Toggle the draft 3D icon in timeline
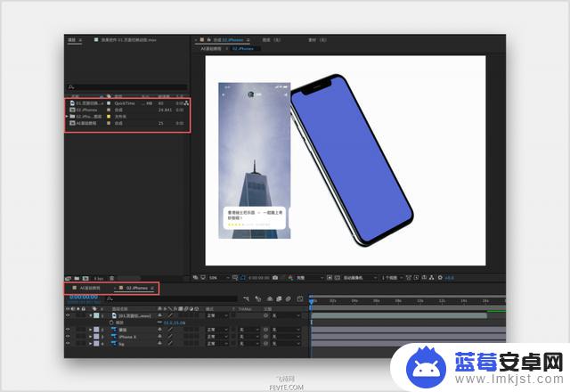Viewport: 570px width, 392px height. point(258,299)
